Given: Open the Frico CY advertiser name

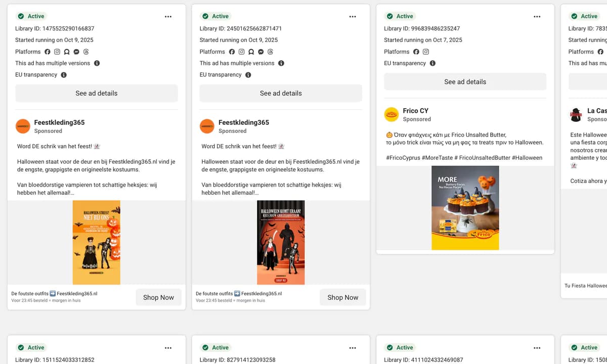Looking at the screenshot, I should click(416, 111).
